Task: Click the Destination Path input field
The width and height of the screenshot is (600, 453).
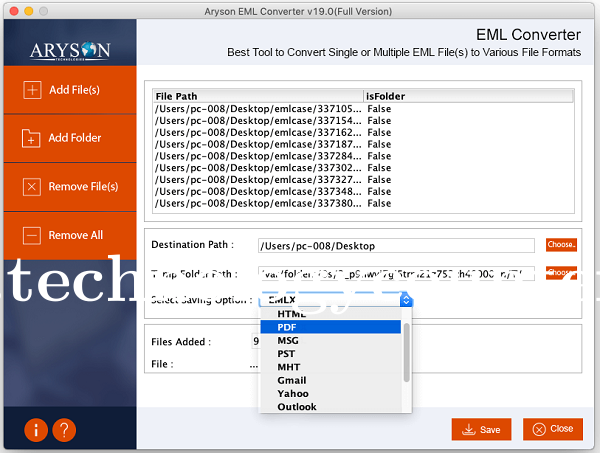Action: [396, 246]
